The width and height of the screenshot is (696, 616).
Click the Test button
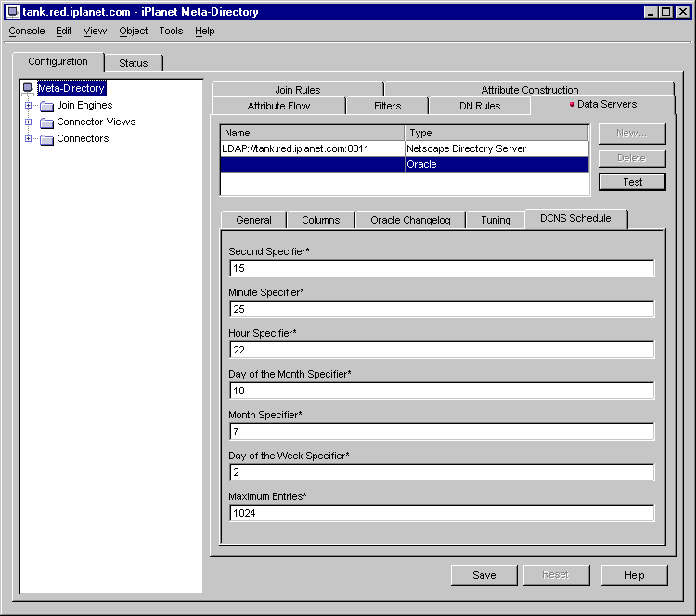pyautogui.click(x=632, y=182)
